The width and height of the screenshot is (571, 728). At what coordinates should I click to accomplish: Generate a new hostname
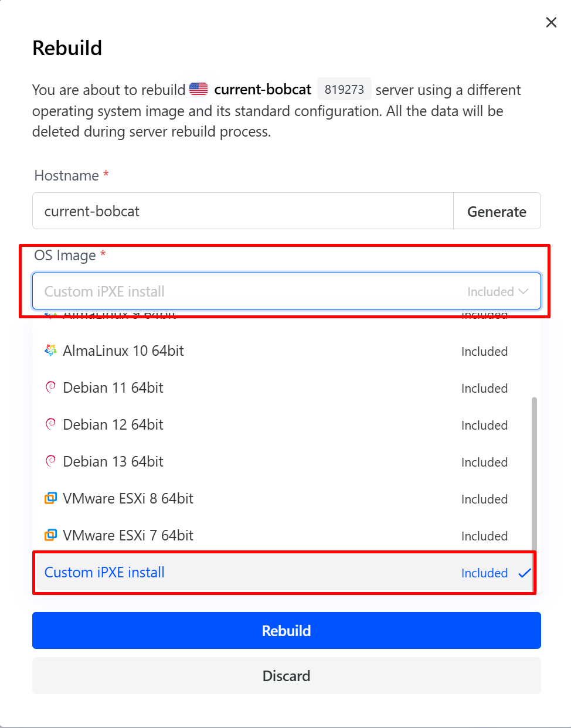pos(497,212)
